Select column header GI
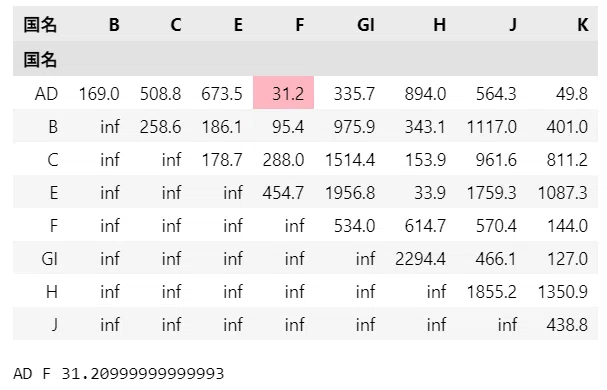 [x=365, y=25]
